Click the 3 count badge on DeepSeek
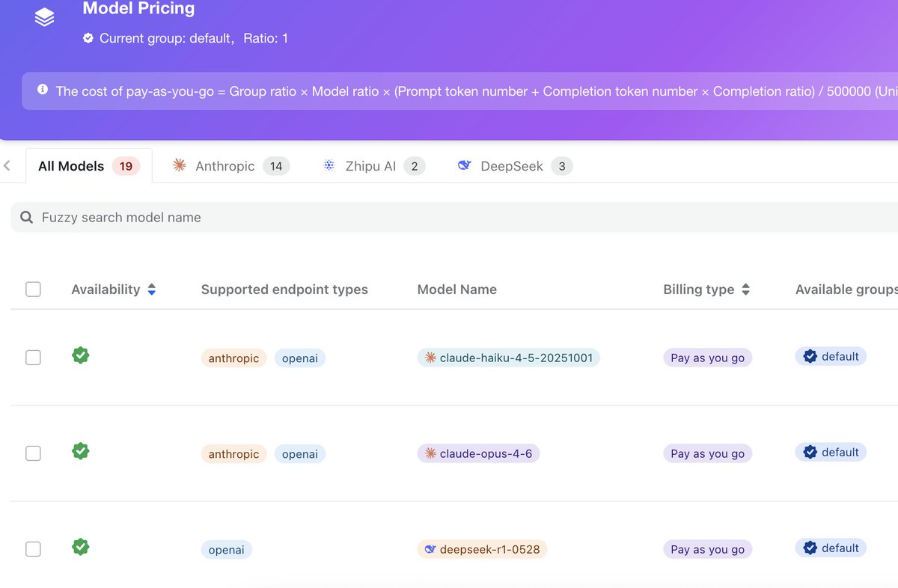Viewport: 898px width, 588px height. [562, 166]
